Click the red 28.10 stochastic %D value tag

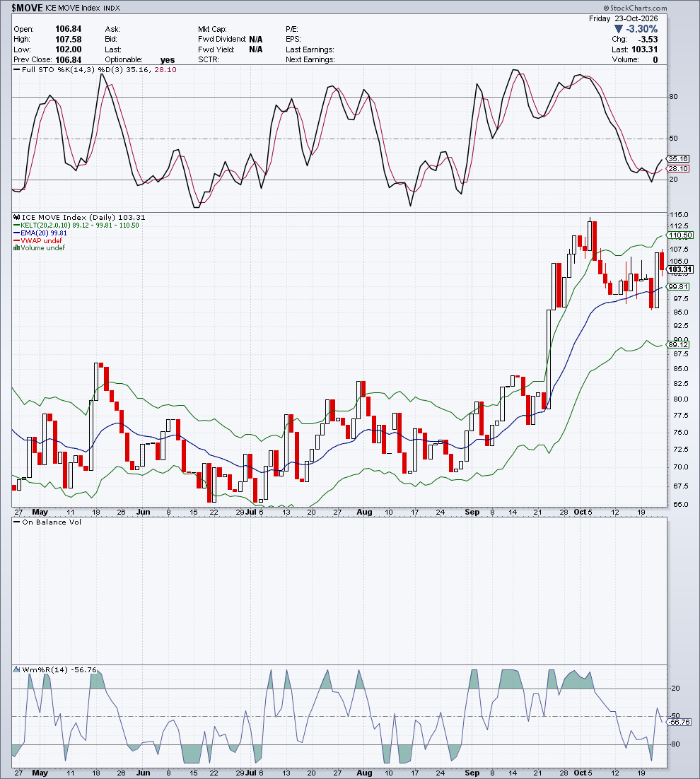pyautogui.click(x=678, y=168)
